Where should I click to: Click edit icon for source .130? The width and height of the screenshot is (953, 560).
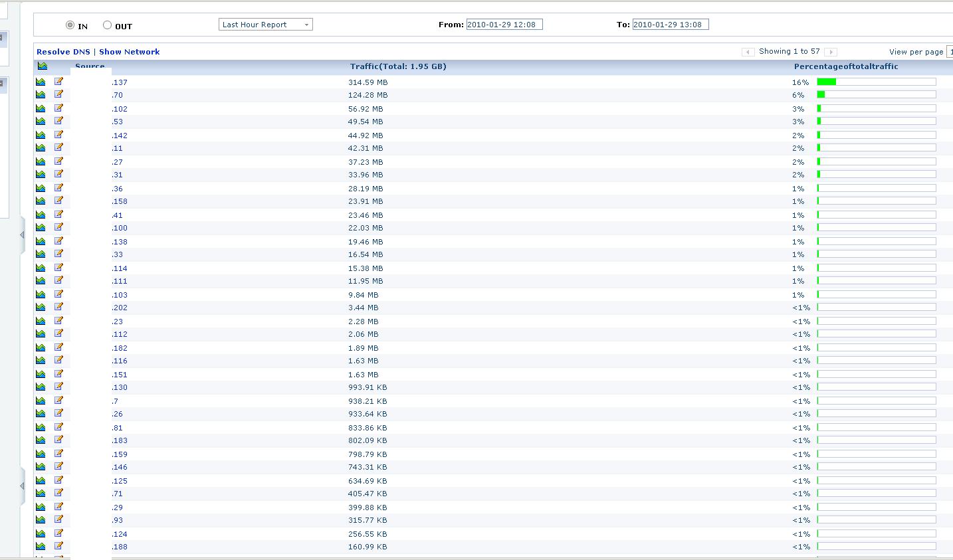click(58, 387)
